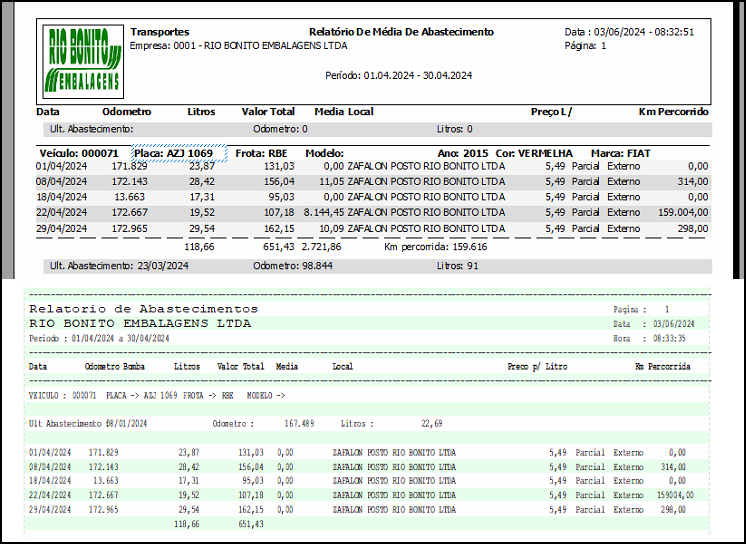This screenshot has height=544, width=746.
Task: Click the 'Km Percorrida' column header
Action: tap(663, 366)
